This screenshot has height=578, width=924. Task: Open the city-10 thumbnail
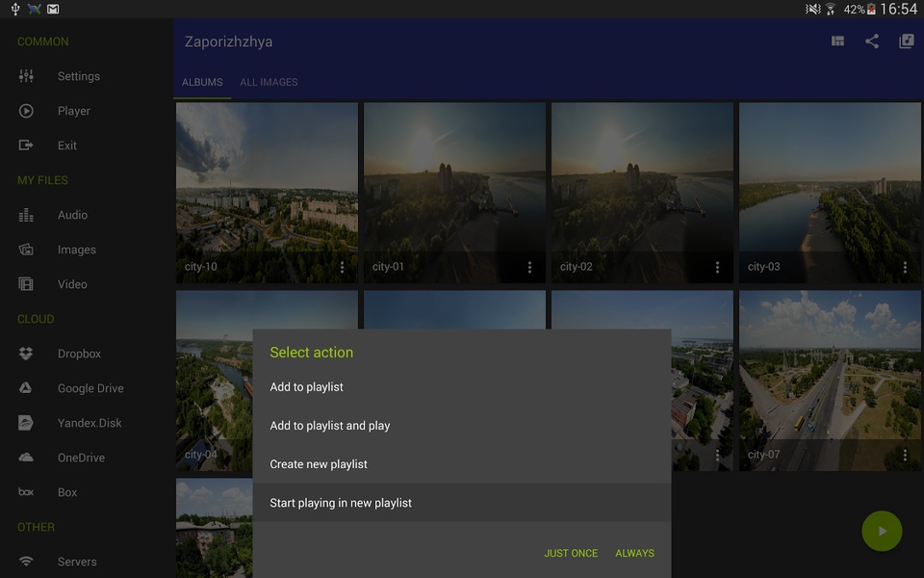(x=267, y=193)
